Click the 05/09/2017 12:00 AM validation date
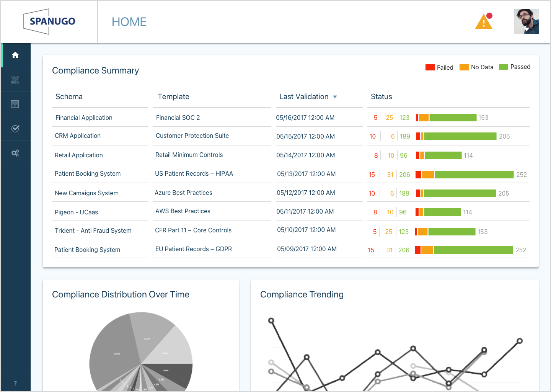Screen dimensions: 551x392 click(x=307, y=249)
